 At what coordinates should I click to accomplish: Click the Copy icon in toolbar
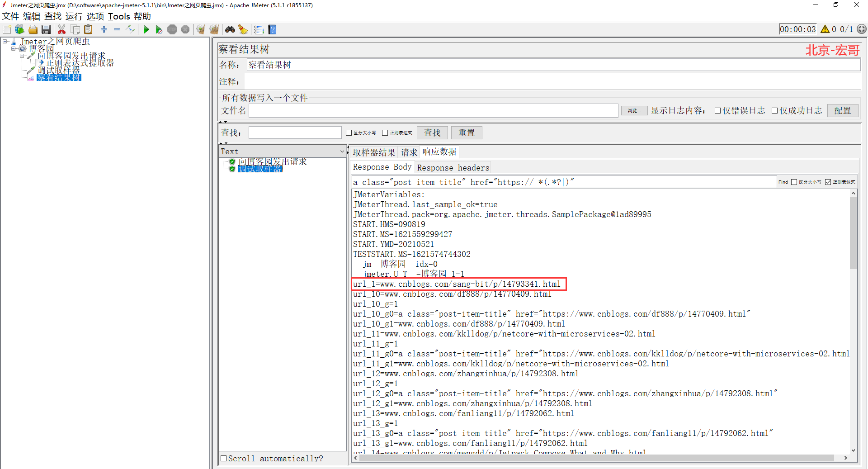(75, 29)
